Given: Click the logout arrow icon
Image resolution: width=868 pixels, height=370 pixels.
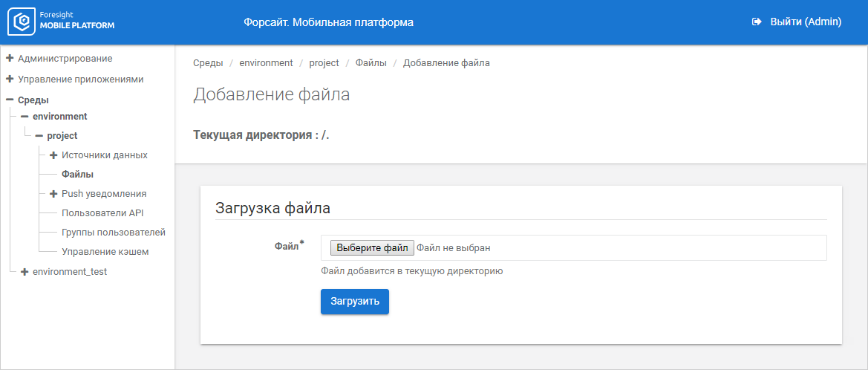Looking at the screenshot, I should pyautogui.click(x=757, y=22).
